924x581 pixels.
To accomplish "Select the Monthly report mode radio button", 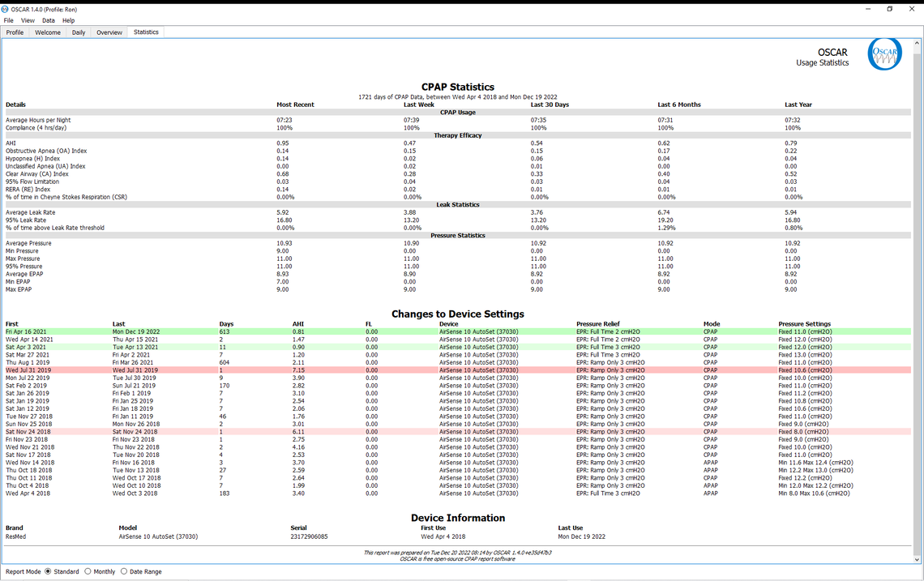I will point(88,571).
